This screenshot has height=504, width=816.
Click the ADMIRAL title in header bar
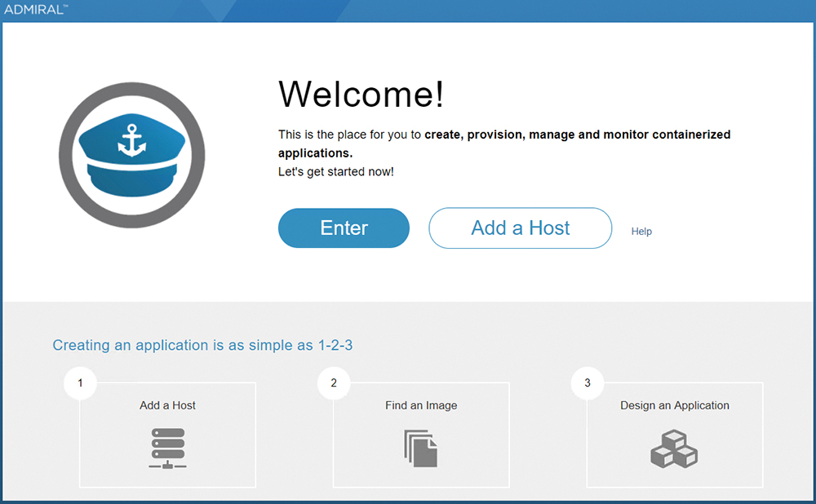point(36,9)
